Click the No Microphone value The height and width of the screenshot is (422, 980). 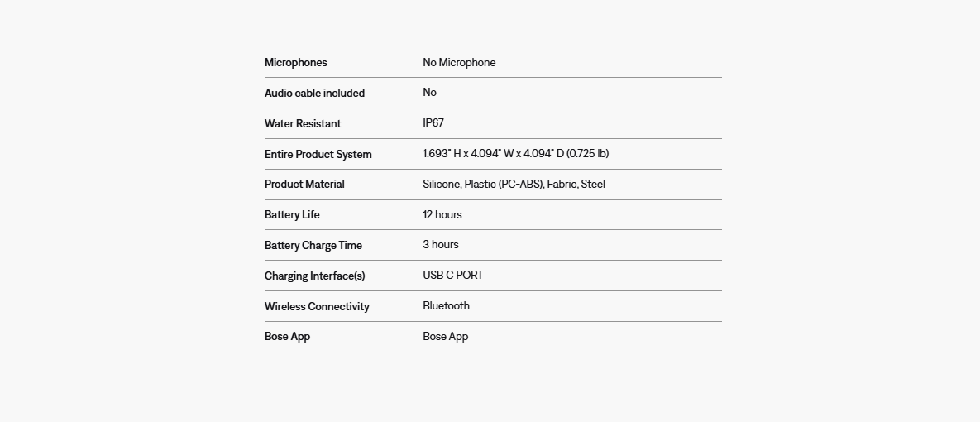(x=459, y=63)
